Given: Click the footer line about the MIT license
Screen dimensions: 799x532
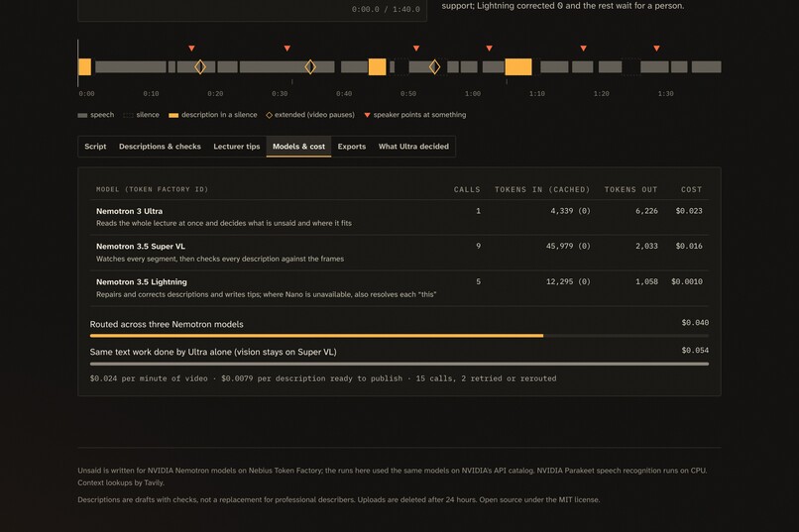Looking at the screenshot, I should (339, 500).
